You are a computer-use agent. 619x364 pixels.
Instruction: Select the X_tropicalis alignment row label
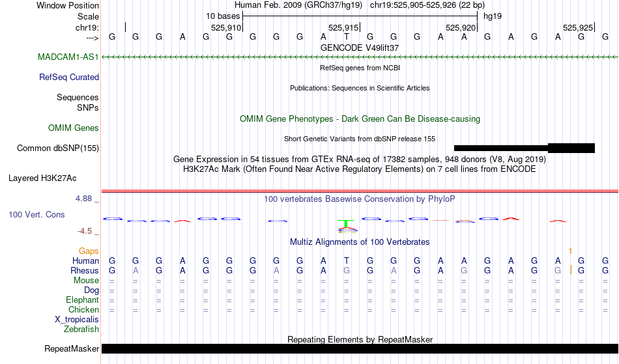click(x=77, y=320)
